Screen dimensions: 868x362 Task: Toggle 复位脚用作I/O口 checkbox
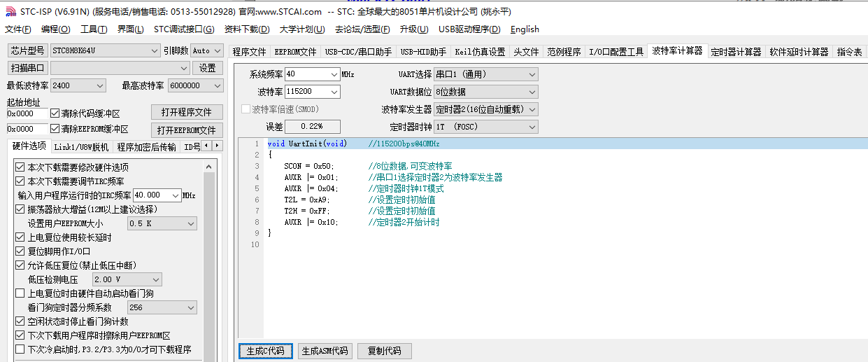click(20, 251)
